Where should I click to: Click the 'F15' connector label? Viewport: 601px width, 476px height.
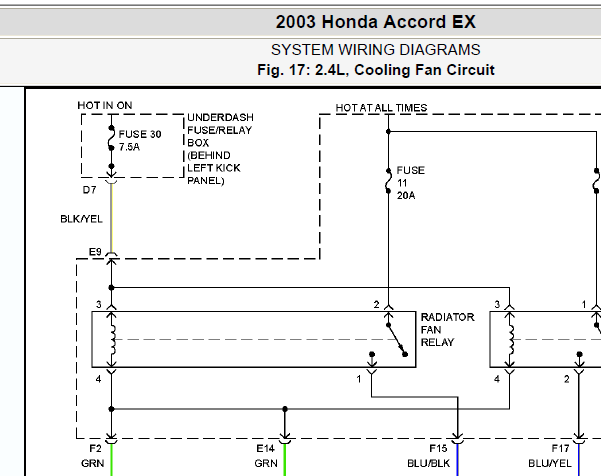438,448
